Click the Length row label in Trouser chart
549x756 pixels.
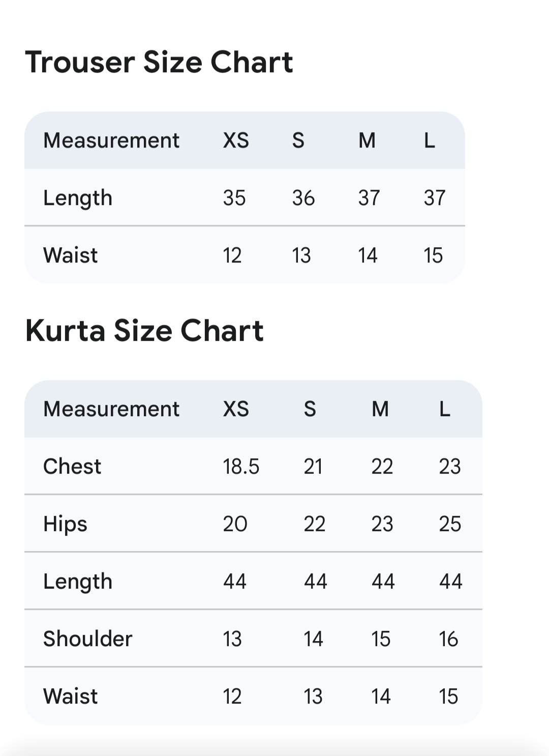point(78,198)
